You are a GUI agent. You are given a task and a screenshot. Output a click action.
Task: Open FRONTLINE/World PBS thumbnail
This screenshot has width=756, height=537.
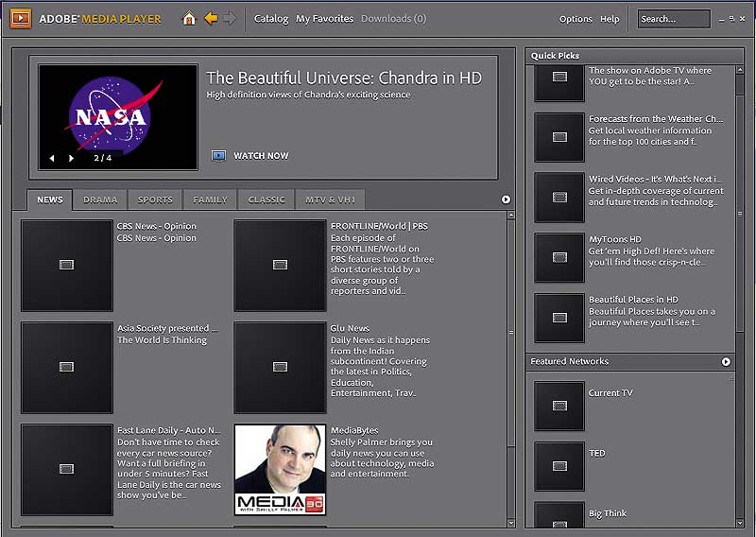pyautogui.click(x=280, y=266)
